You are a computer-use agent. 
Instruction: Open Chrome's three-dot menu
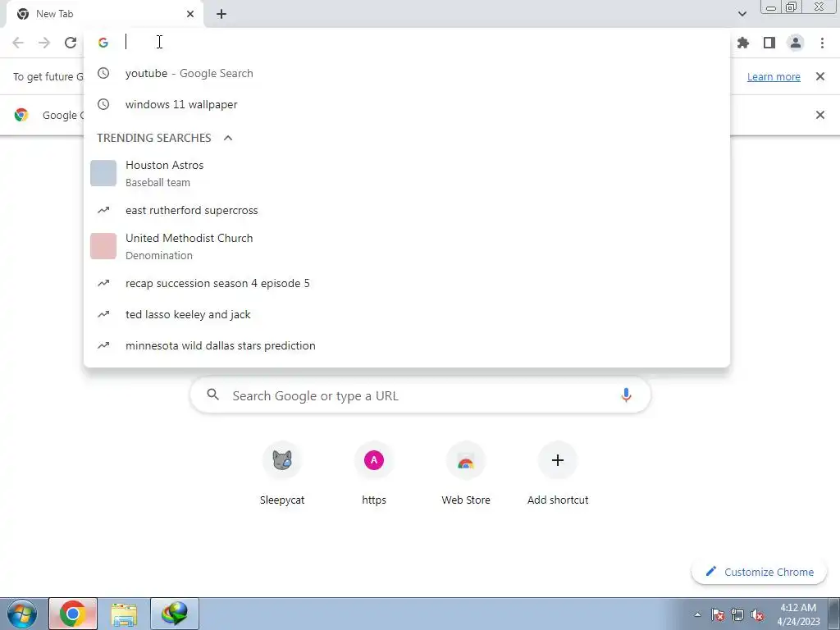(822, 43)
